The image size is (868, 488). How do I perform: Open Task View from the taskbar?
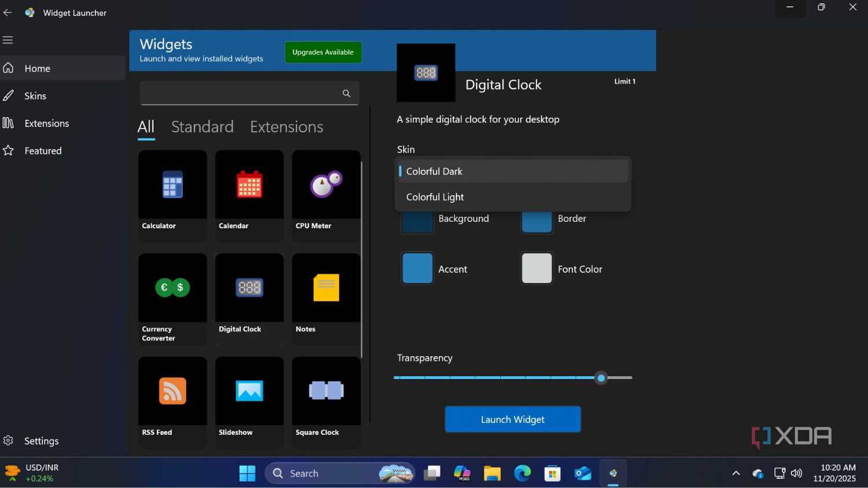pyautogui.click(x=432, y=473)
